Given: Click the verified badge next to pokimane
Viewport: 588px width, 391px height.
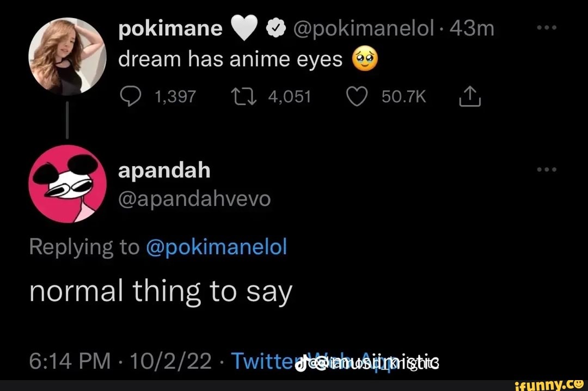Looking at the screenshot, I should coord(275,27).
